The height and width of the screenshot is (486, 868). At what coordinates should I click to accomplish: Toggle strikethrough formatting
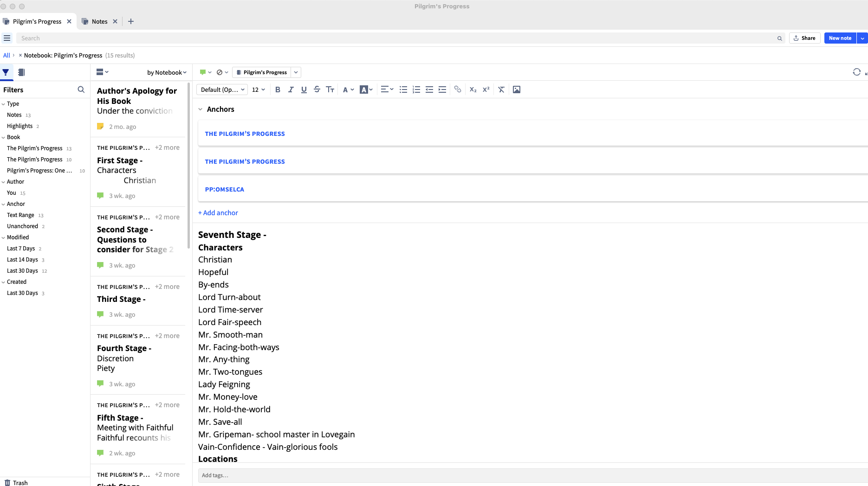pos(317,90)
